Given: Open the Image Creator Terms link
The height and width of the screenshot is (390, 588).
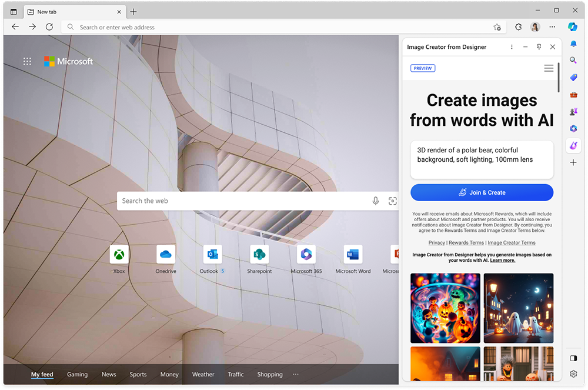Looking at the screenshot, I should (x=511, y=242).
